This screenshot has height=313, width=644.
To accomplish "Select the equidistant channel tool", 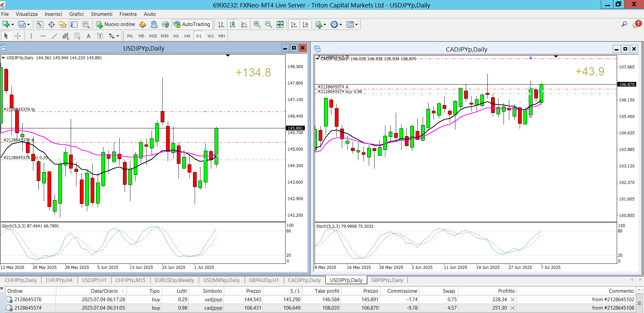I will tap(66, 36).
